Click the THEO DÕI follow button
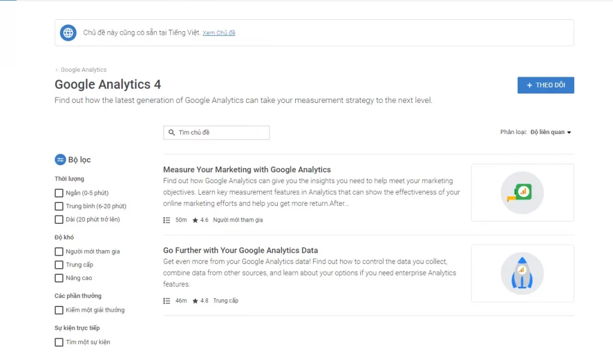Viewport: 613px width, 364px height. coord(546,85)
